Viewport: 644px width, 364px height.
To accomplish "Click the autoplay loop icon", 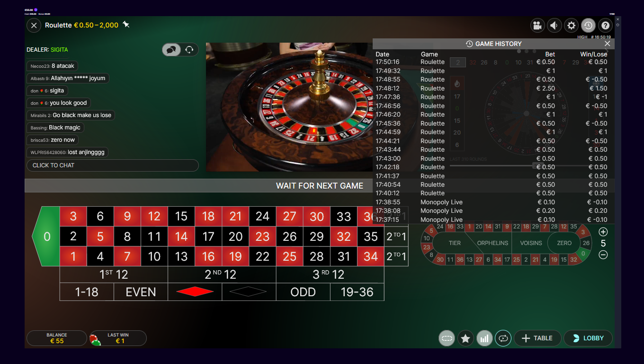I will click(x=503, y=338).
